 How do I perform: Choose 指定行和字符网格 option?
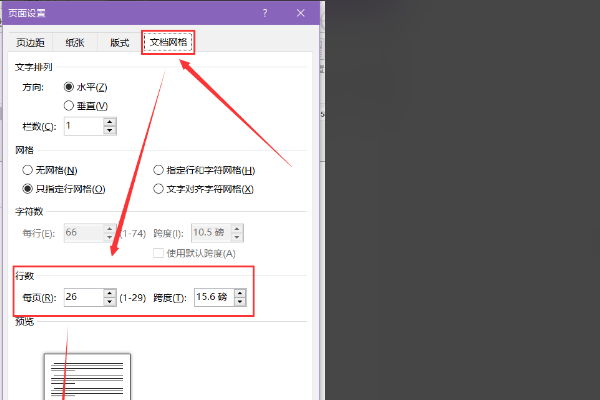pyautogui.click(x=158, y=170)
